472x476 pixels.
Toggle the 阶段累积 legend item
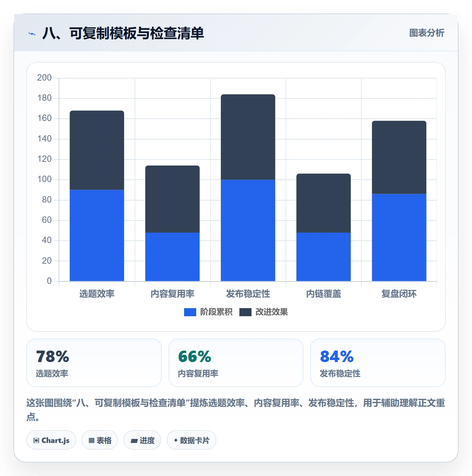tap(208, 312)
